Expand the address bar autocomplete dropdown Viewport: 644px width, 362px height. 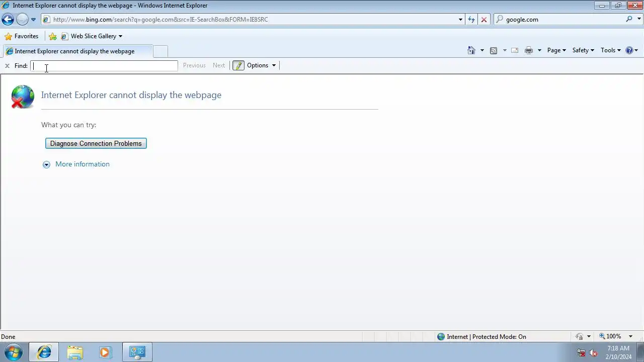[x=460, y=20]
